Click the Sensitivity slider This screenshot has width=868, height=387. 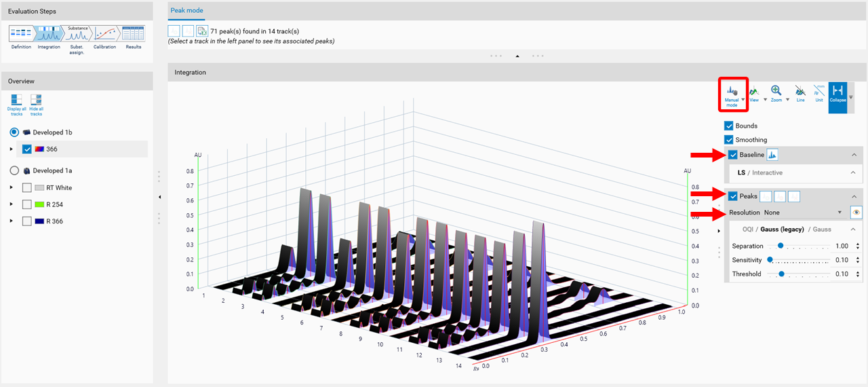click(x=798, y=260)
